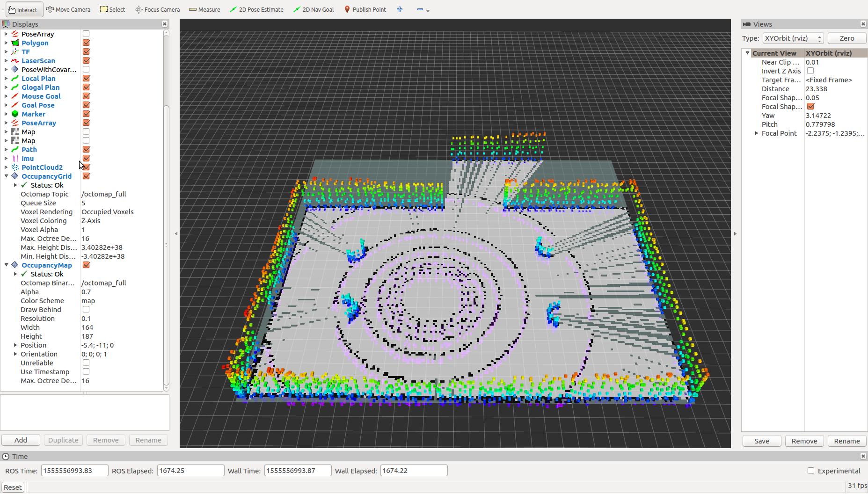Click the Mouse Goal display icon
This screenshot has width=868, height=494.
point(15,96)
